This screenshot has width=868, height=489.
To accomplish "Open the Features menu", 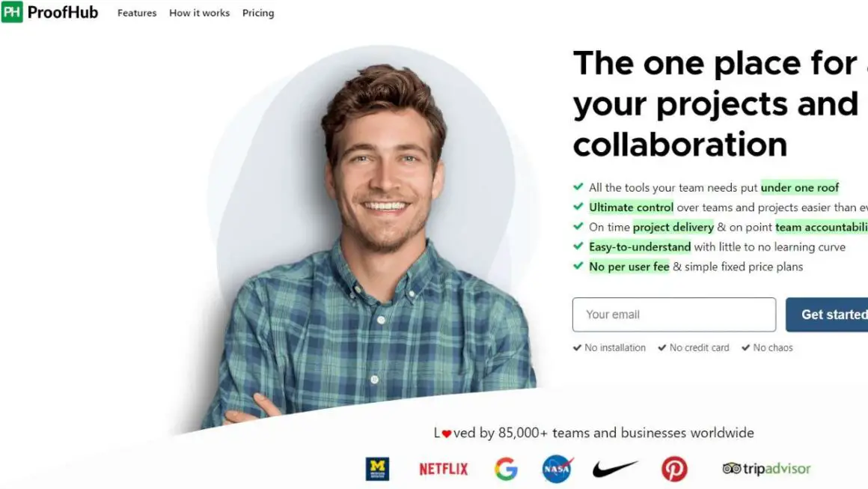I will (137, 13).
